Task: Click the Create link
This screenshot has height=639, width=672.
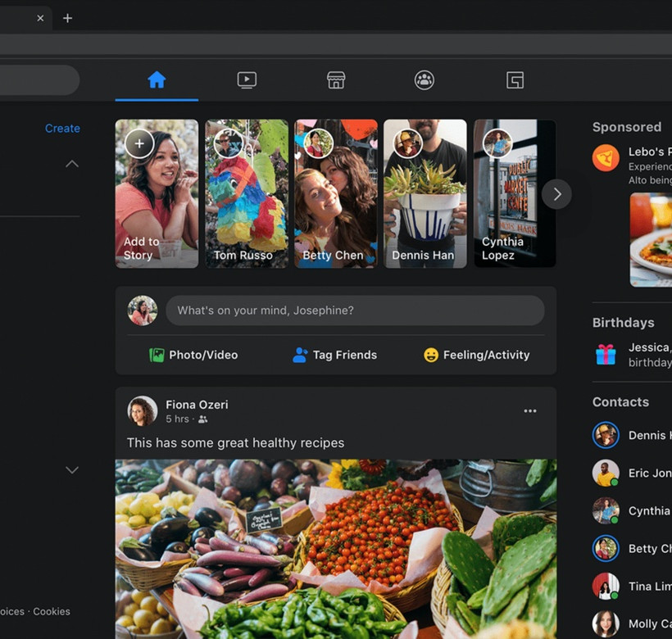Action: pyautogui.click(x=62, y=129)
